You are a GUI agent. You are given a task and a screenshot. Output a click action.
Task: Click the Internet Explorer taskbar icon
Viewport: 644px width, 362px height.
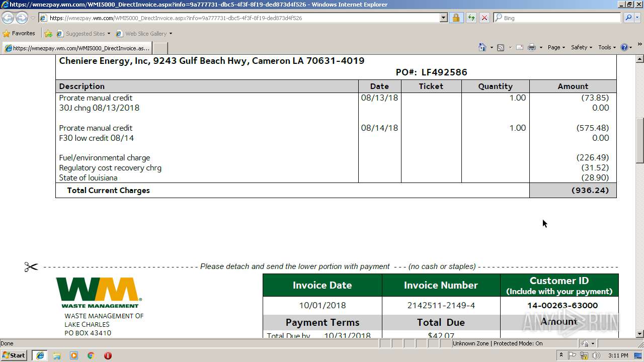click(40, 355)
